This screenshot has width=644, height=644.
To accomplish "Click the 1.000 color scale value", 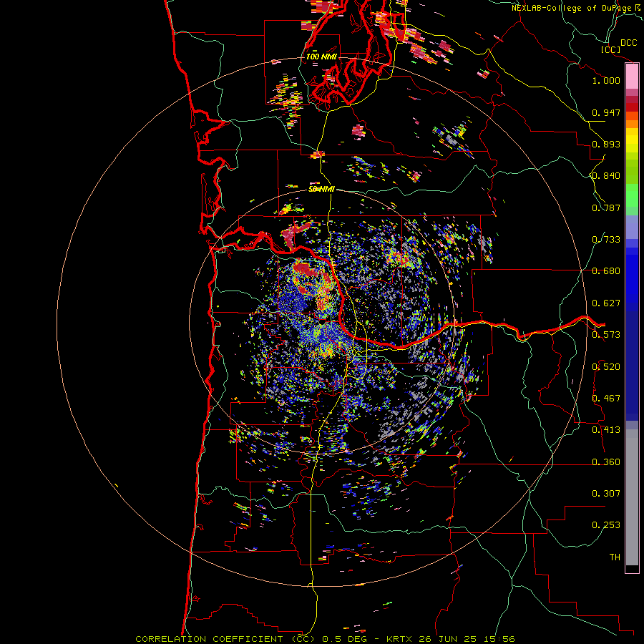I will (x=606, y=80).
